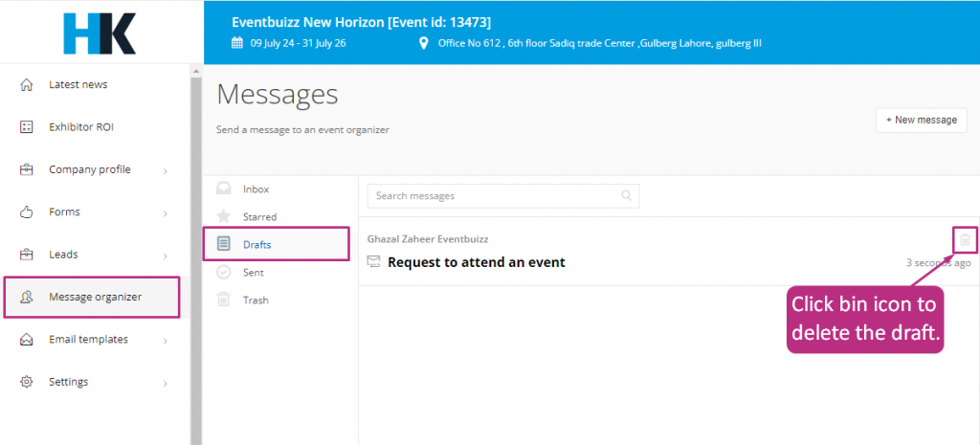This screenshot has width=980, height=445.
Task: Focus the Search messages field
Action: [503, 195]
